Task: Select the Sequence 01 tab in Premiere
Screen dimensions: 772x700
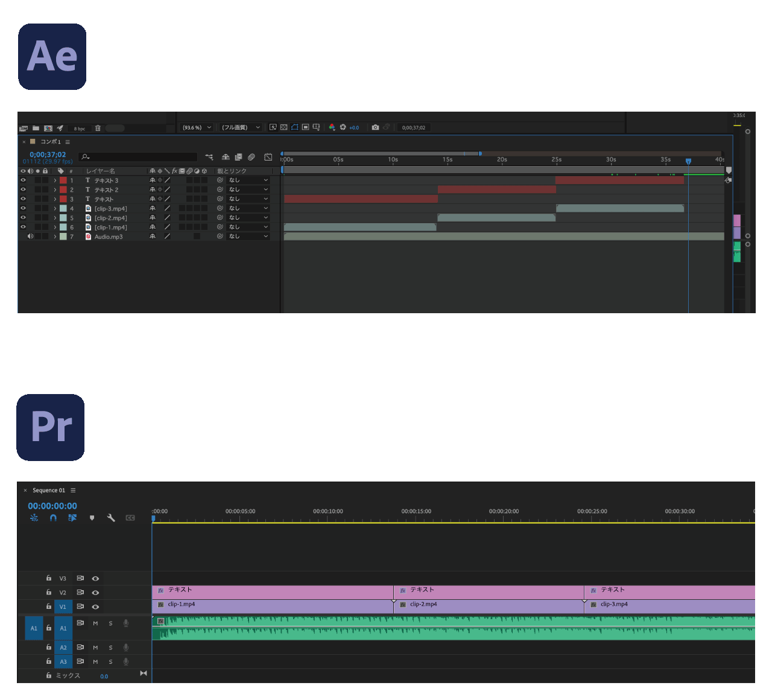Action: pyautogui.click(x=49, y=490)
